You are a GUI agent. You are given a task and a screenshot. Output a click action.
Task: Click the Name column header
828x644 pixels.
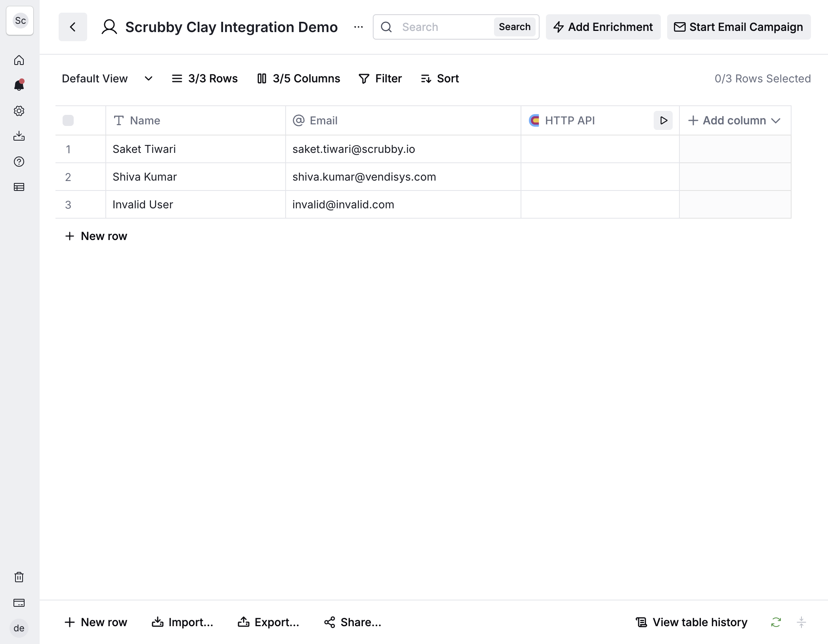click(196, 120)
